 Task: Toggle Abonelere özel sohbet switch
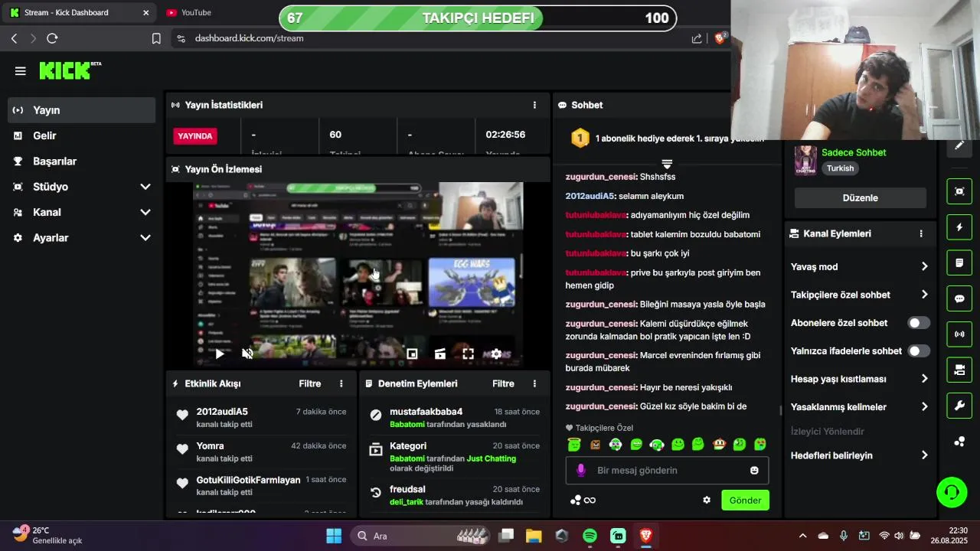(x=919, y=323)
